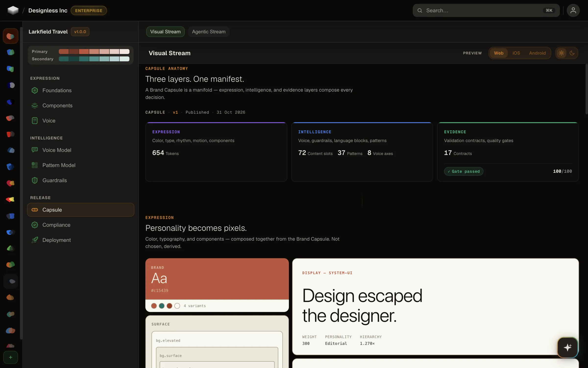Add a new brand with the plus button
The image size is (588, 368).
(11, 357)
